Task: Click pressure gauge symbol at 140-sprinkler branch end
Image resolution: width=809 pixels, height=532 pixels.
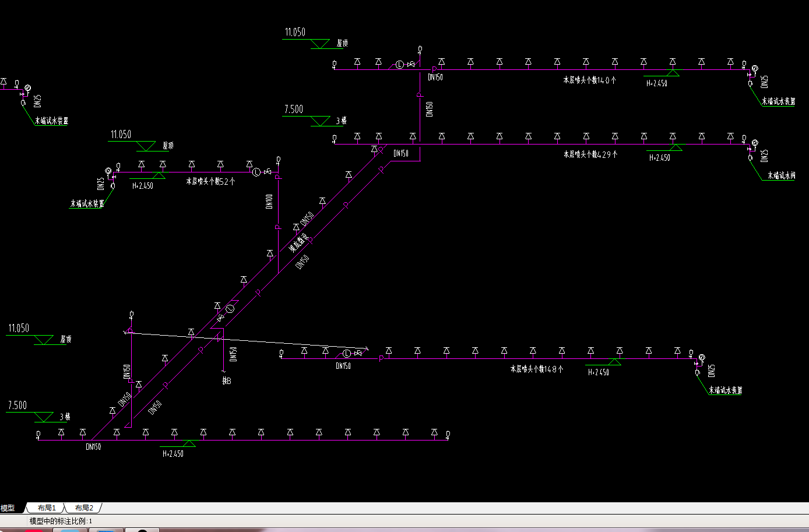Action: tap(755, 68)
